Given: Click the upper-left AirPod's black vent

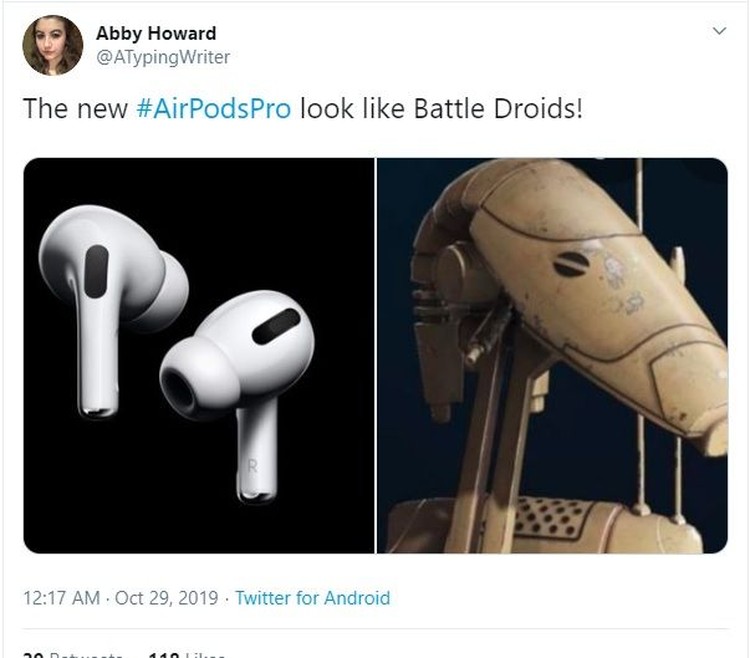Looking at the screenshot, I should tap(96, 272).
